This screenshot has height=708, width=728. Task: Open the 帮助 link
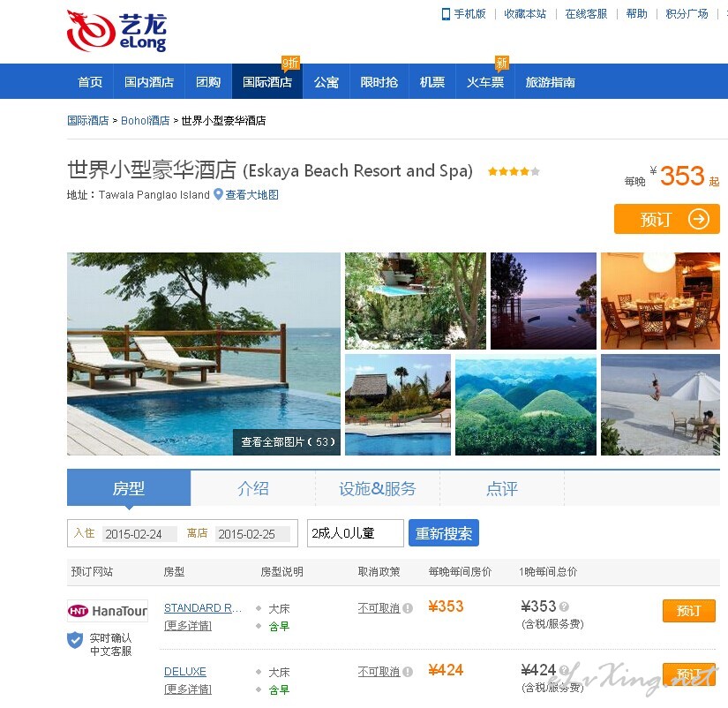(636, 14)
